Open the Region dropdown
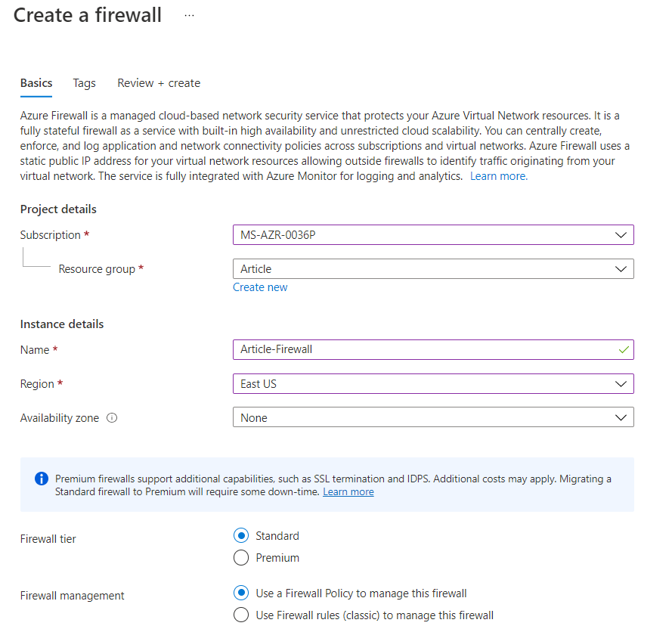 pos(432,384)
